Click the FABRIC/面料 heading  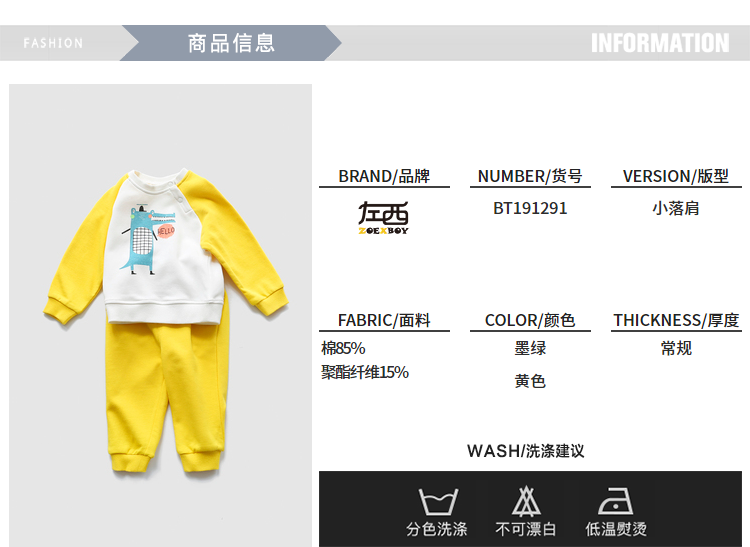[x=384, y=320]
